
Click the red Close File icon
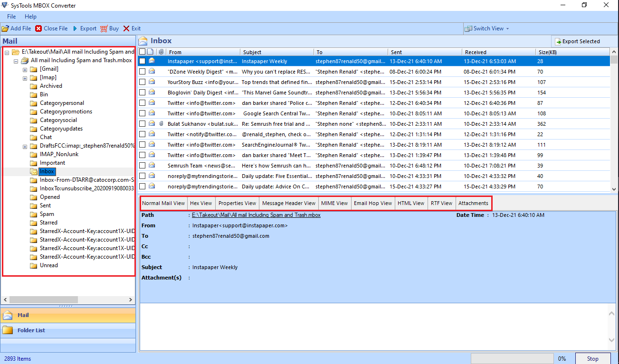(38, 28)
